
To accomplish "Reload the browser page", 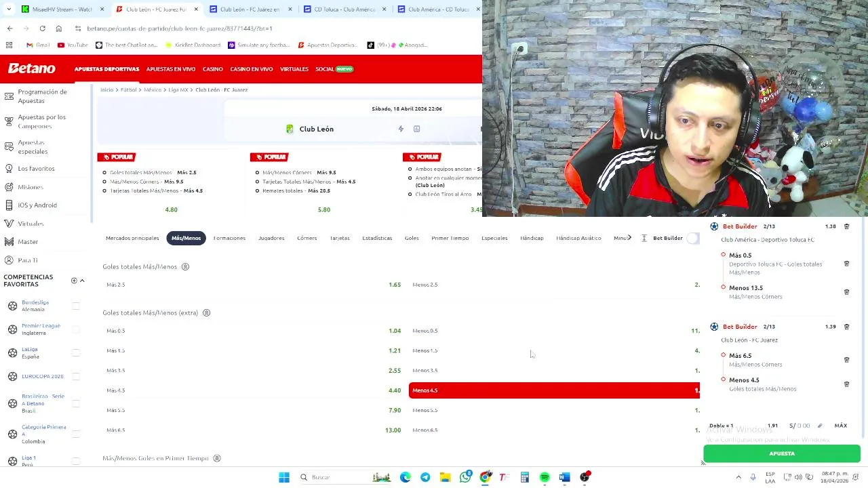I will click(42, 28).
